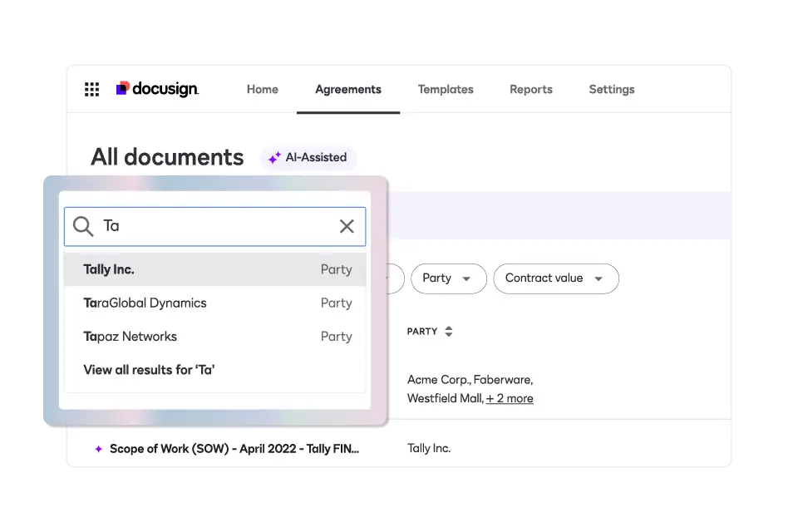Click into the search input field
This screenshot has width=798, height=532.
[216, 226]
